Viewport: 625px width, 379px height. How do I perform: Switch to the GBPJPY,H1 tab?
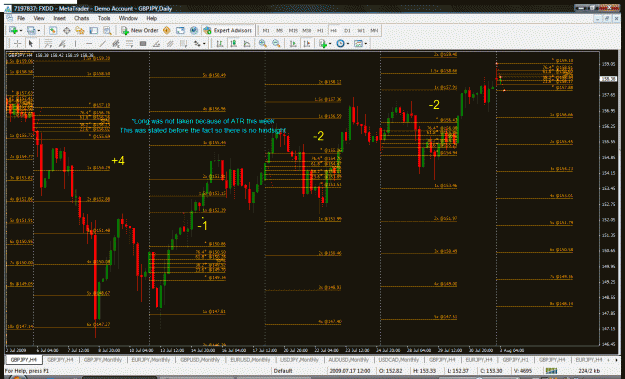point(515,360)
